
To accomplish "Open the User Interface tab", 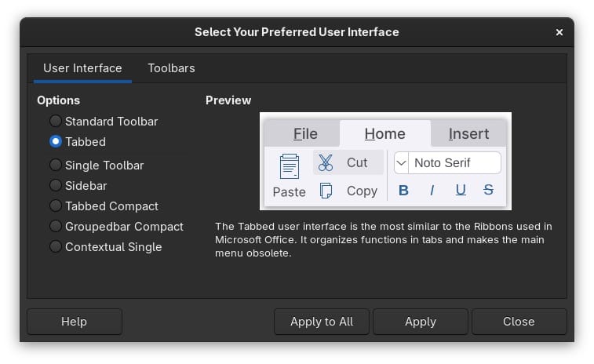I will tap(82, 68).
